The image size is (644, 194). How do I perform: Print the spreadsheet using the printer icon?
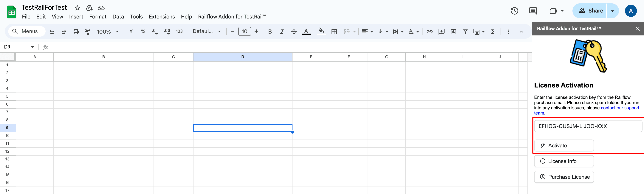tap(76, 32)
